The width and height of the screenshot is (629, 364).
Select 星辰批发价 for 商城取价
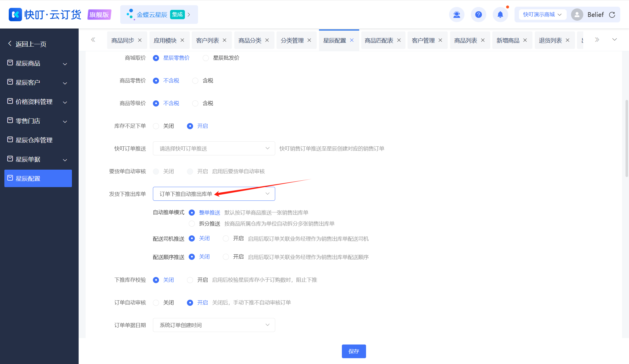[x=206, y=58]
